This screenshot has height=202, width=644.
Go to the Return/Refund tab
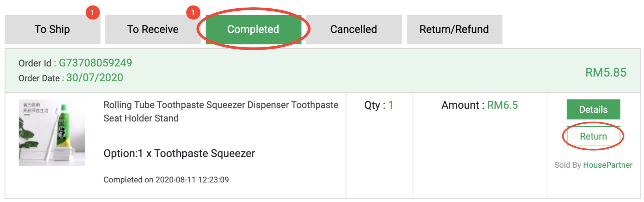454,30
